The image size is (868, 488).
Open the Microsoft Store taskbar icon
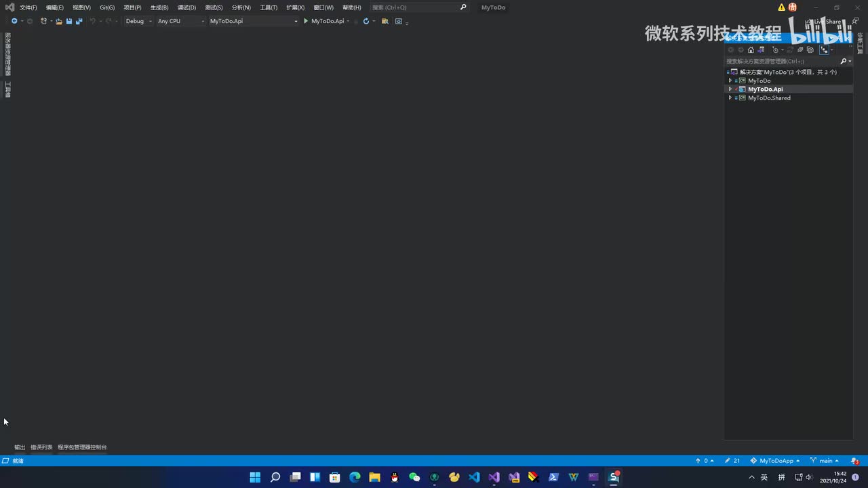click(x=334, y=477)
